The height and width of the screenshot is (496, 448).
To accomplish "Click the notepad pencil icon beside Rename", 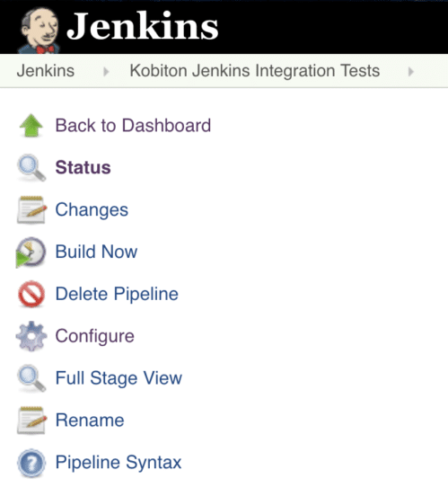I will pos(31,421).
